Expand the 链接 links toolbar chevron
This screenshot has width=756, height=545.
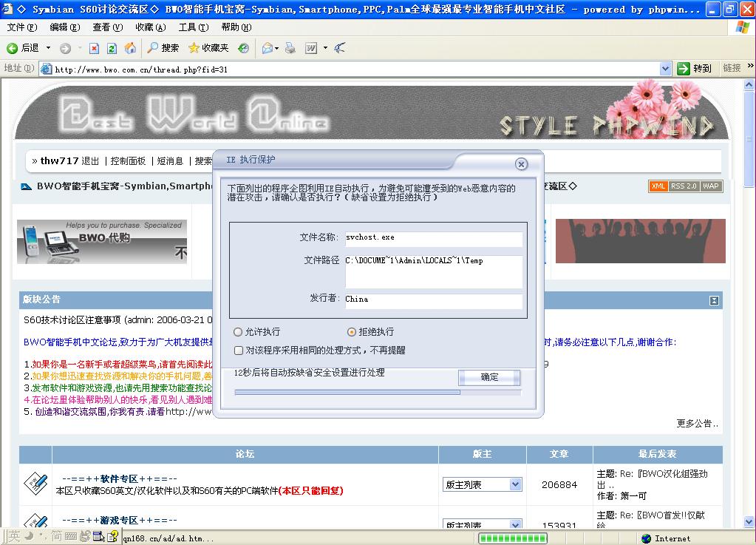750,66
